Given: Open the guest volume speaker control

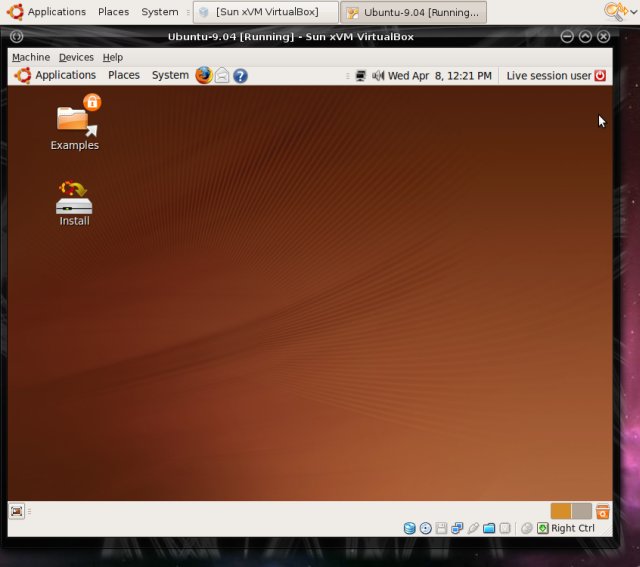Looking at the screenshot, I should (x=378, y=75).
